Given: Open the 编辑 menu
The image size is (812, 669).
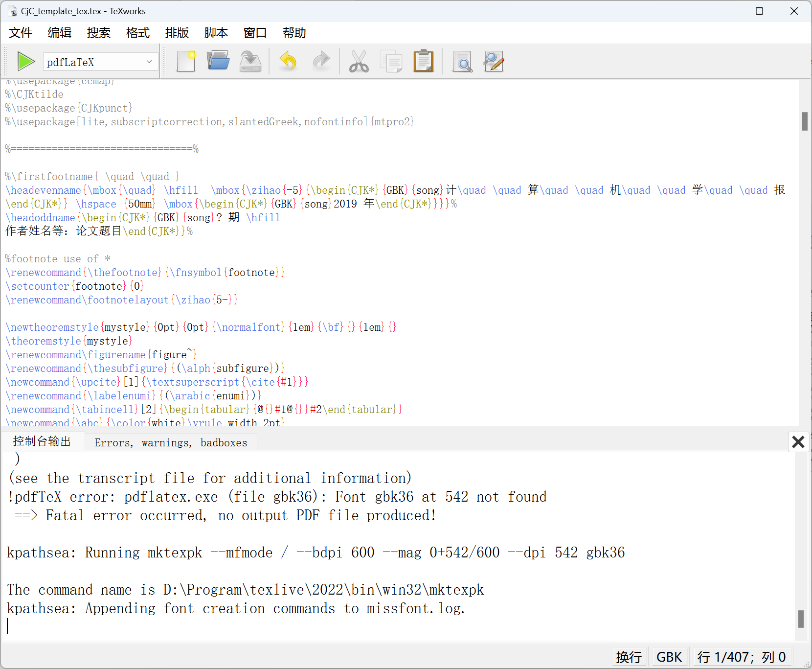Looking at the screenshot, I should pyautogui.click(x=60, y=33).
